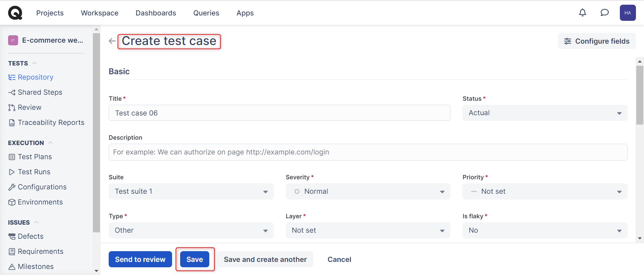Click the Description input field
The height and width of the screenshot is (275, 644).
click(x=368, y=152)
